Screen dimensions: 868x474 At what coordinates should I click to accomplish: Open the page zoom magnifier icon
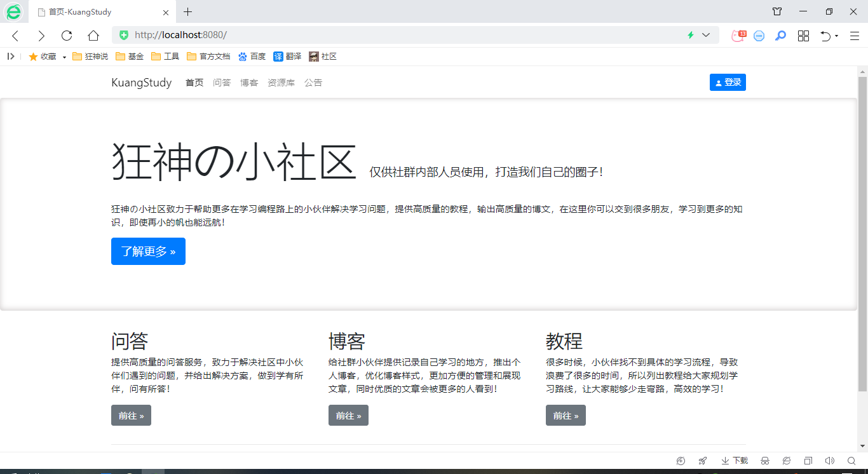[x=851, y=461]
